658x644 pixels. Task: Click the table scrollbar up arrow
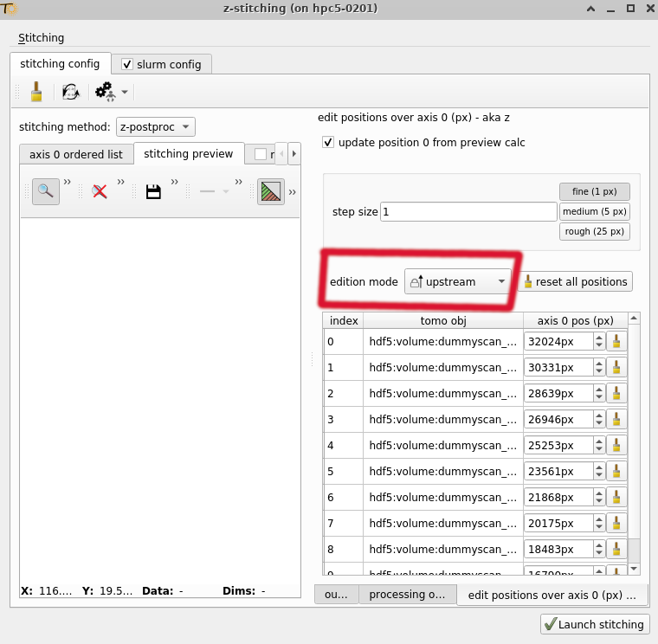634,319
